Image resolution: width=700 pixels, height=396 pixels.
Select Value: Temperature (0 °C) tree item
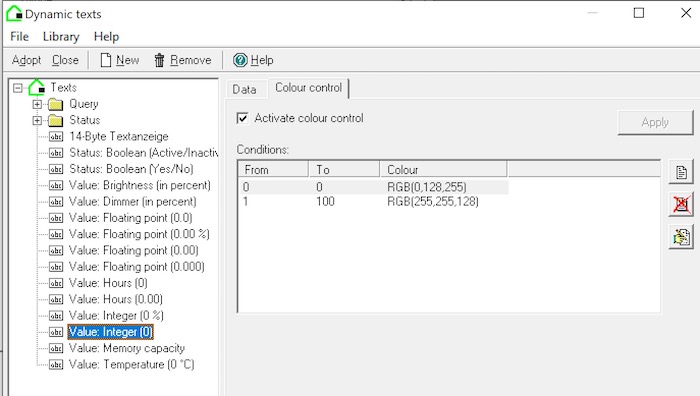[x=131, y=365]
